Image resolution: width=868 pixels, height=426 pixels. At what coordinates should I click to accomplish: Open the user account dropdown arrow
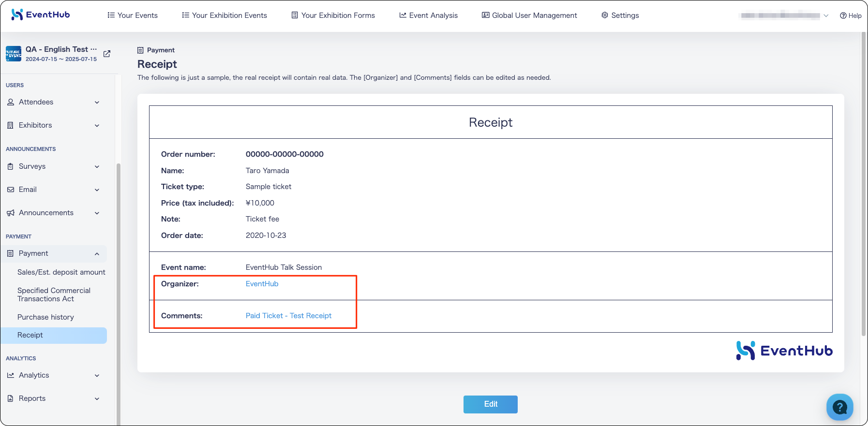coord(826,15)
